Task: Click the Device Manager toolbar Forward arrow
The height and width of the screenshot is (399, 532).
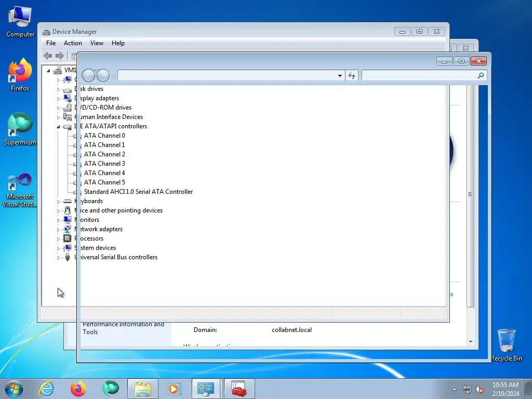Action: [x=60, y=56]
